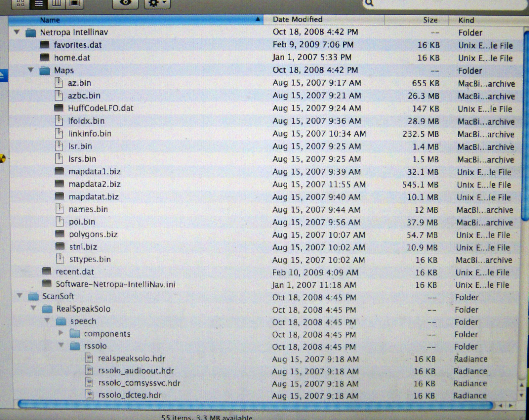Click the Quick Look eye button
529x420 pixels.
click(125, 3)
